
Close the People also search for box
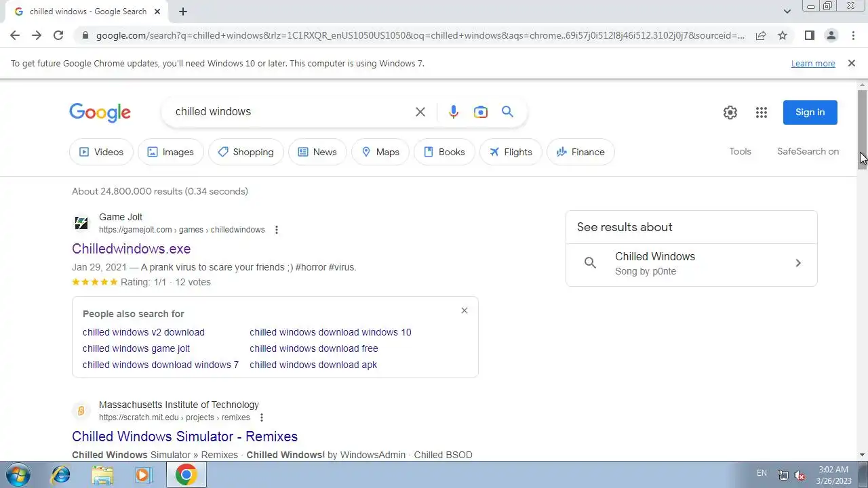(464, 310)
